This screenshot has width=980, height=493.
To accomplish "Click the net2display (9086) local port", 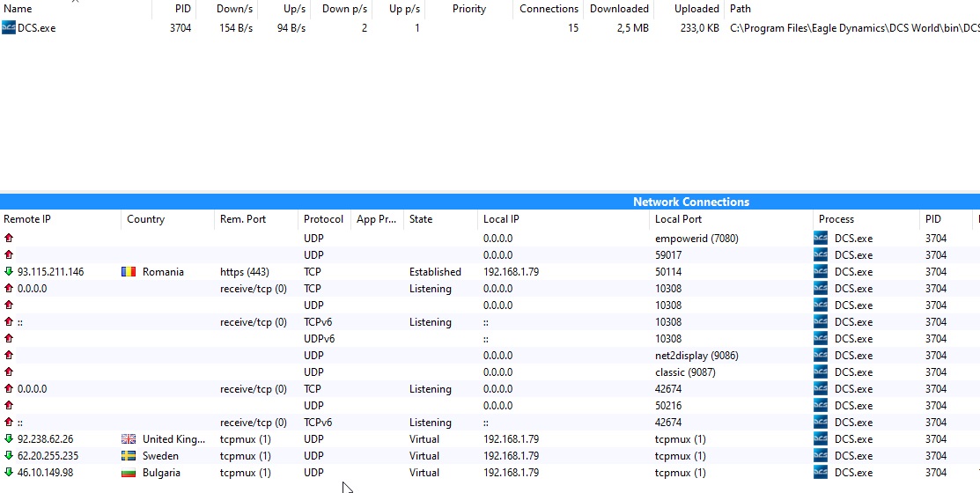I will pos(696,356).
